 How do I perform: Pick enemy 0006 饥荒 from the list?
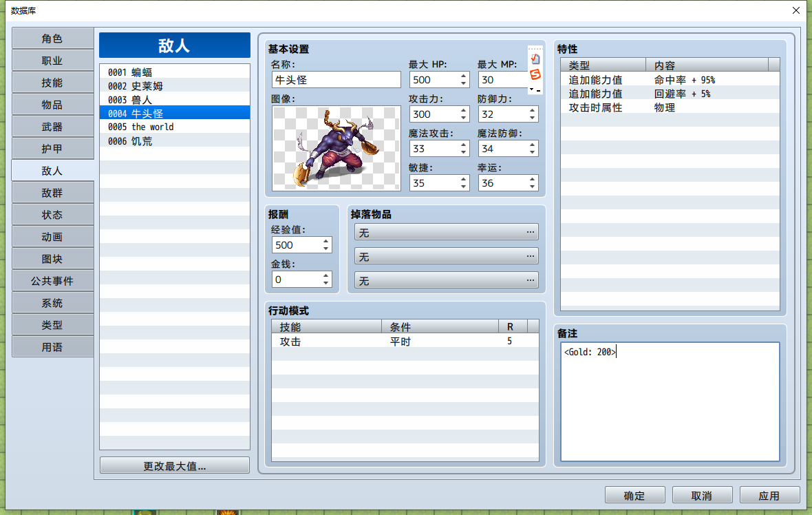click(x=175, y=141)
